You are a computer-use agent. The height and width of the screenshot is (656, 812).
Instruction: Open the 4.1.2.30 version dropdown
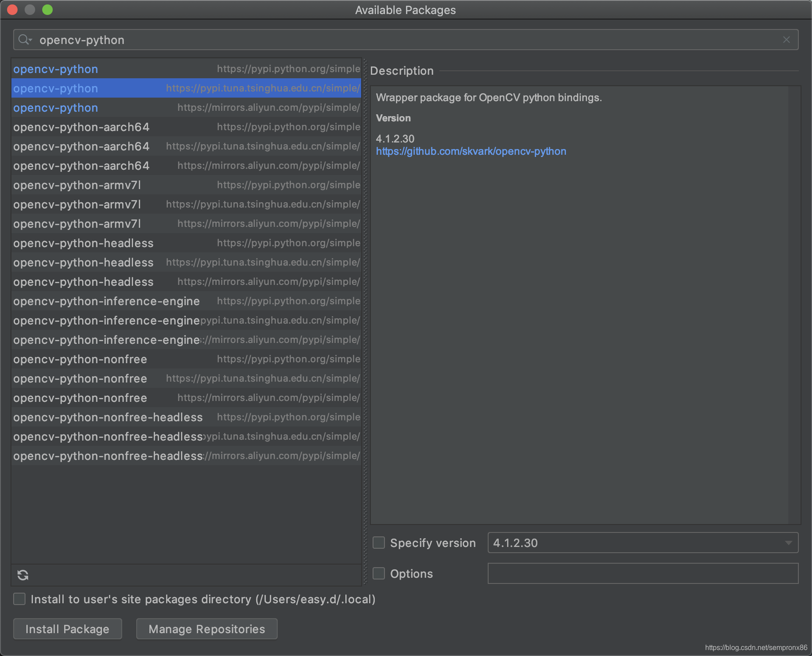(643, 543)
